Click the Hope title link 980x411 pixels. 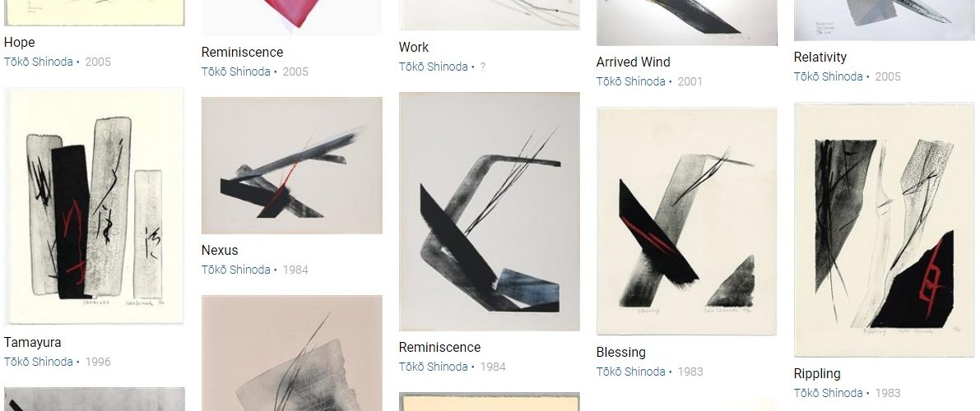(20, 43)
